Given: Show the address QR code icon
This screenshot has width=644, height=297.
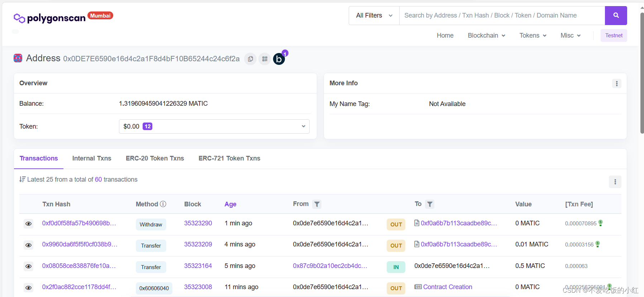Looking at the screenshot, I should [265, 59].
